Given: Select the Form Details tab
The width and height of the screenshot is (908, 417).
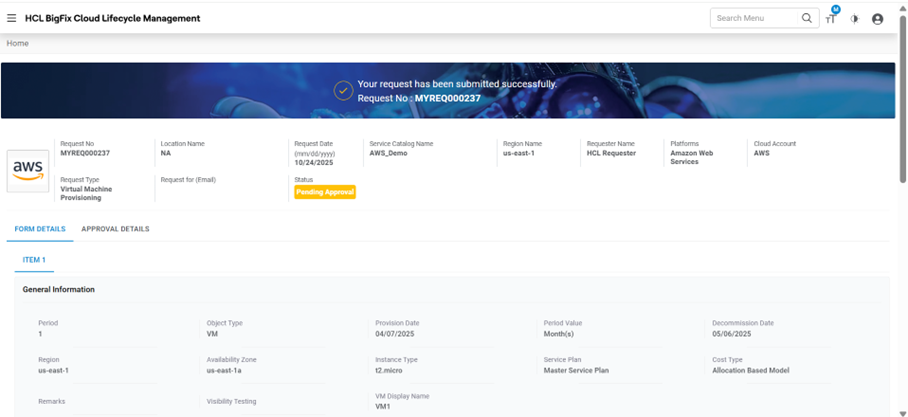Looking at the screenshot, I should 40,229.
